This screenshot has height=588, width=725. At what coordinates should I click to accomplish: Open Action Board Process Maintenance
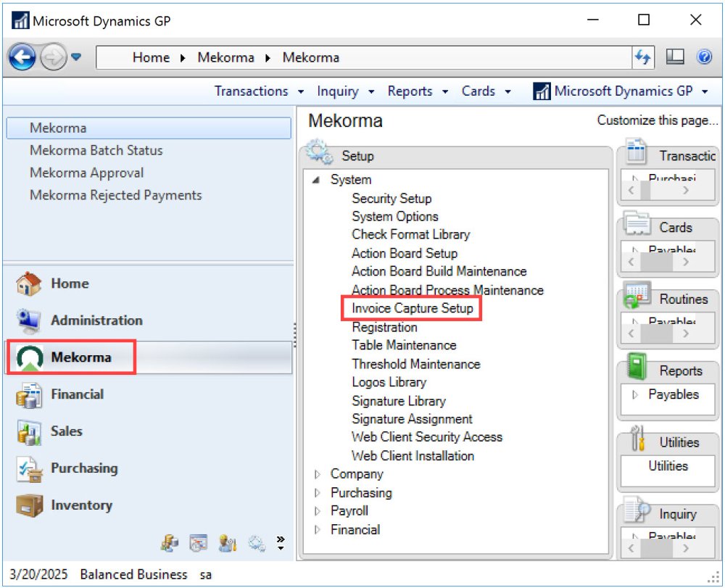click(447, 290)
